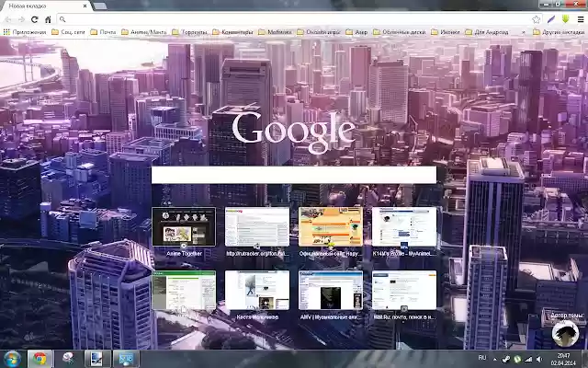Switch the RU input language indicator
This screenshot has height=368, width=588.
tap(482, 358)
